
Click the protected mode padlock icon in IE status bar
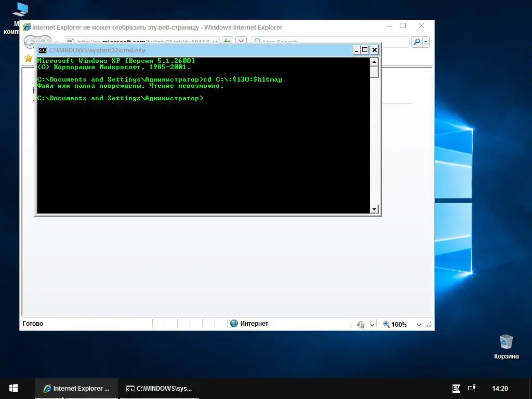361,325
